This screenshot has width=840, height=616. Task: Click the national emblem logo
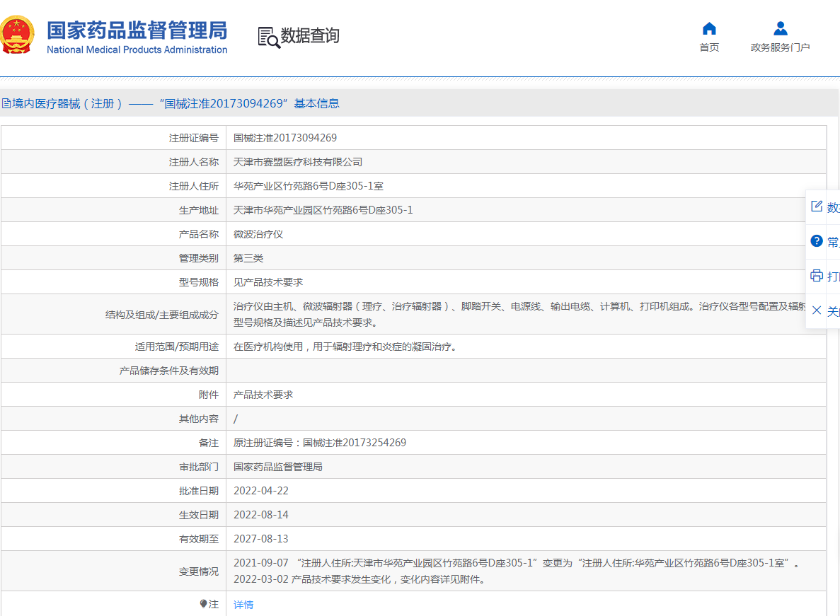(x=16, y=35)
